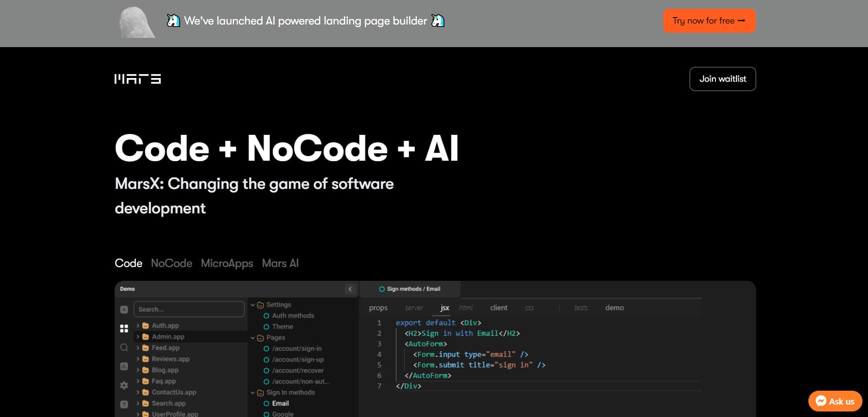Screen dimensions: 868x417
Task: Switch to the MicroApps tab
Action: coord(227,263)
